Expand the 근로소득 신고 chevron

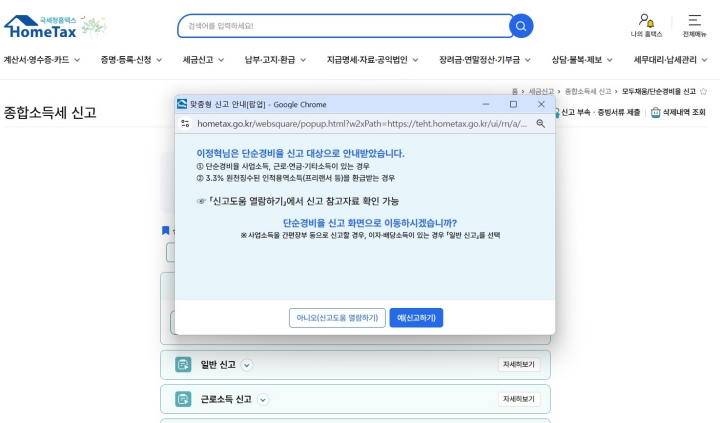[263, 400]
